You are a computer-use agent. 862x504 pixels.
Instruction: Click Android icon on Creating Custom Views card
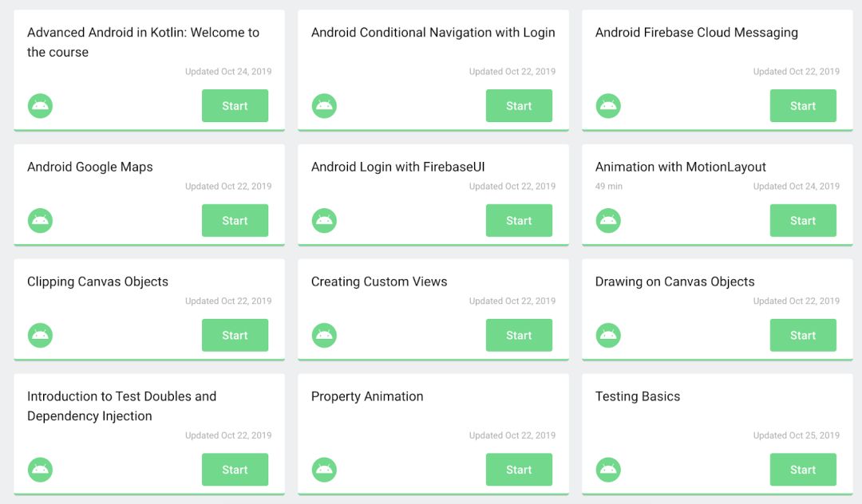click(x=324, y=336)
